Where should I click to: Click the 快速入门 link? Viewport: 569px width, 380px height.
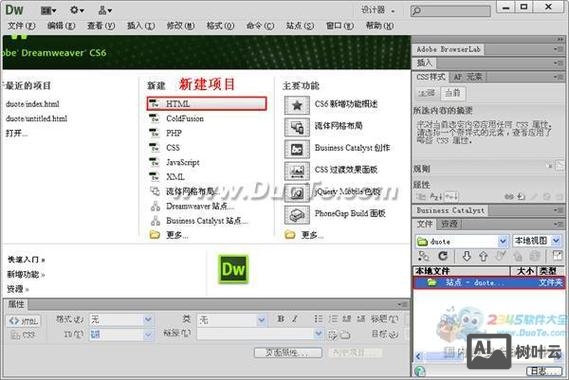[x=26, y=260]
